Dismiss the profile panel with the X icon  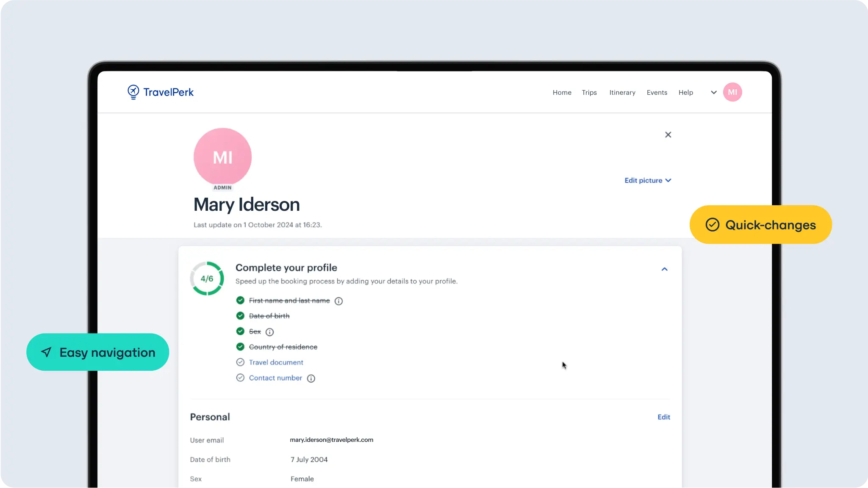[x=668, y=134]
